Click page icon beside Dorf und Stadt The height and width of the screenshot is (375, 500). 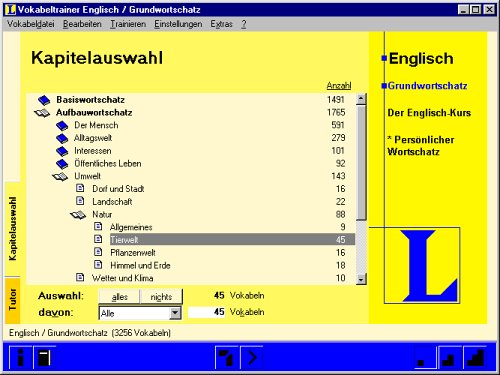(x=80, y=188)
